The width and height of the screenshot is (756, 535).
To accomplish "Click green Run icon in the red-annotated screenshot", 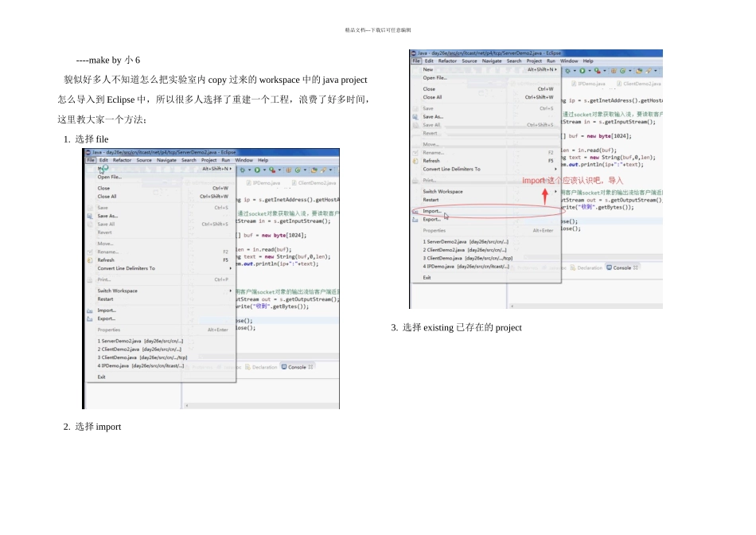I will (583, 71).
